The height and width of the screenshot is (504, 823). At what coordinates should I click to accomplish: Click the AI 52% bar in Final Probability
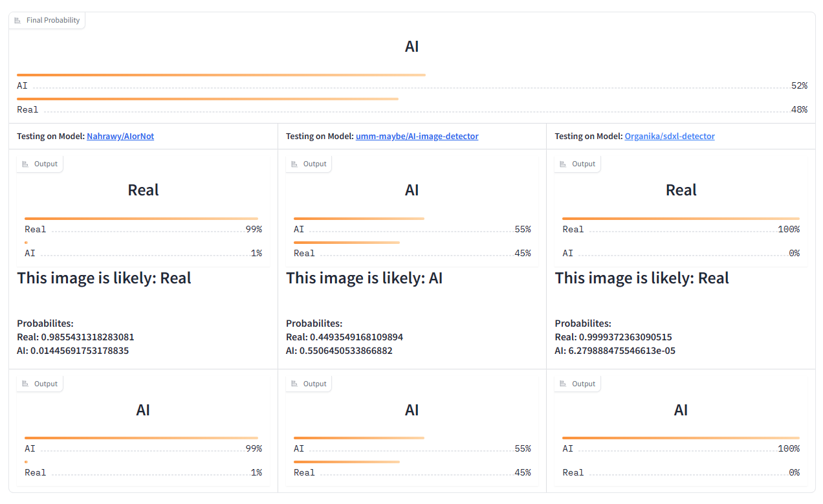click(221, 75)
